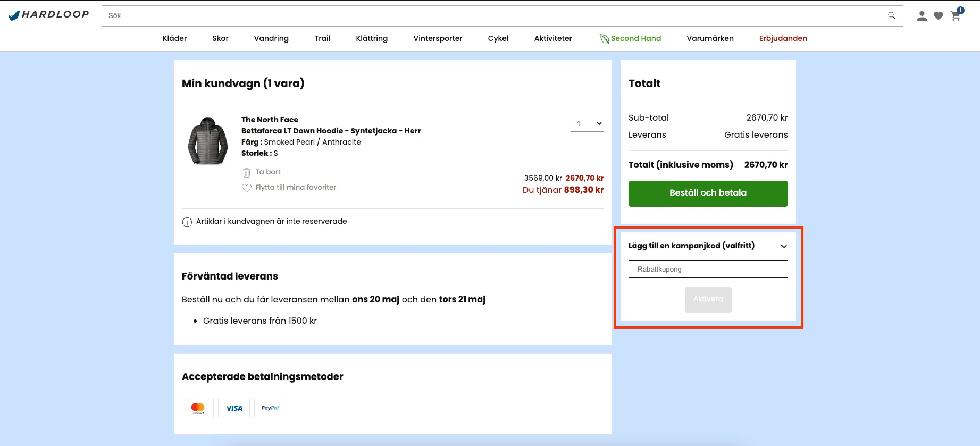
Task: Click the Hardloop logo
Action: click(x=49, y=15)
